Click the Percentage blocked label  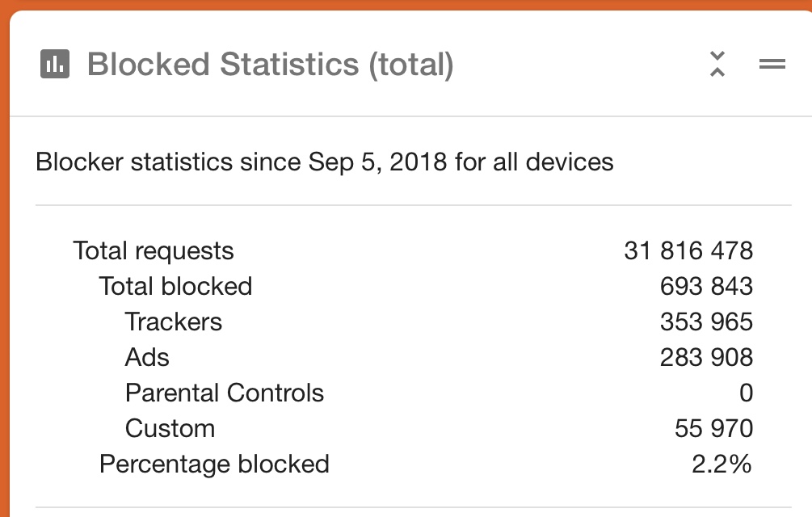pos(214,464)
